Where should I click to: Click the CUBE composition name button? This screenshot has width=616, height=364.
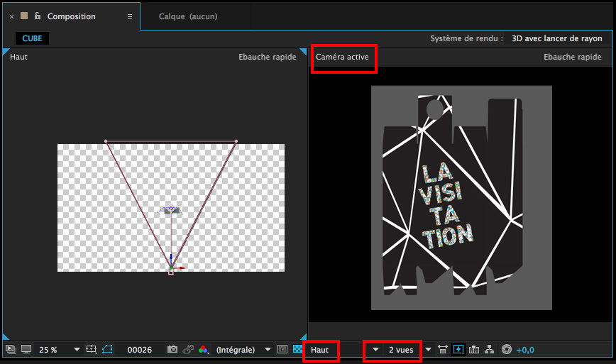pyautogui.click(x=32, y=39)
